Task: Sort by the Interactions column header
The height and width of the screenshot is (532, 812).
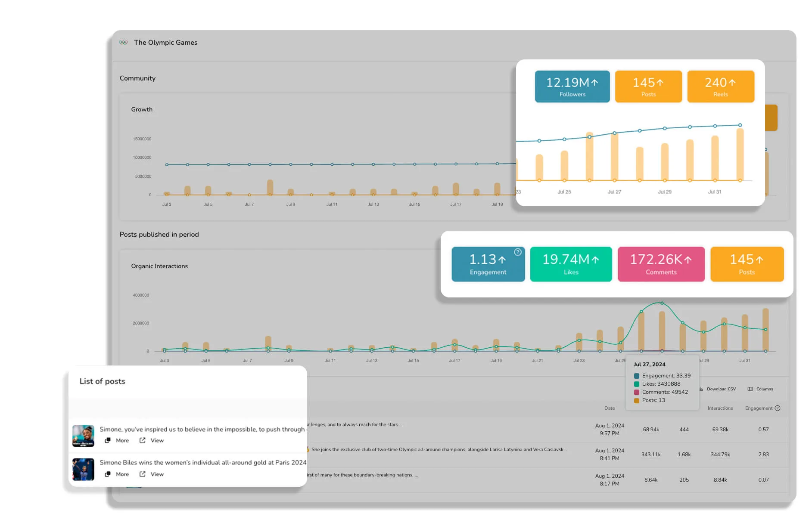Action: [720, 408]
